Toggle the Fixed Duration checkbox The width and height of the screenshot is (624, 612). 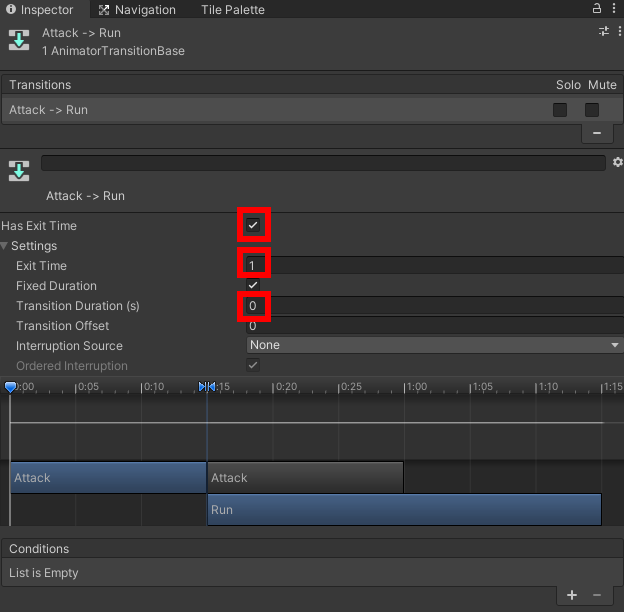click(253, 285)
